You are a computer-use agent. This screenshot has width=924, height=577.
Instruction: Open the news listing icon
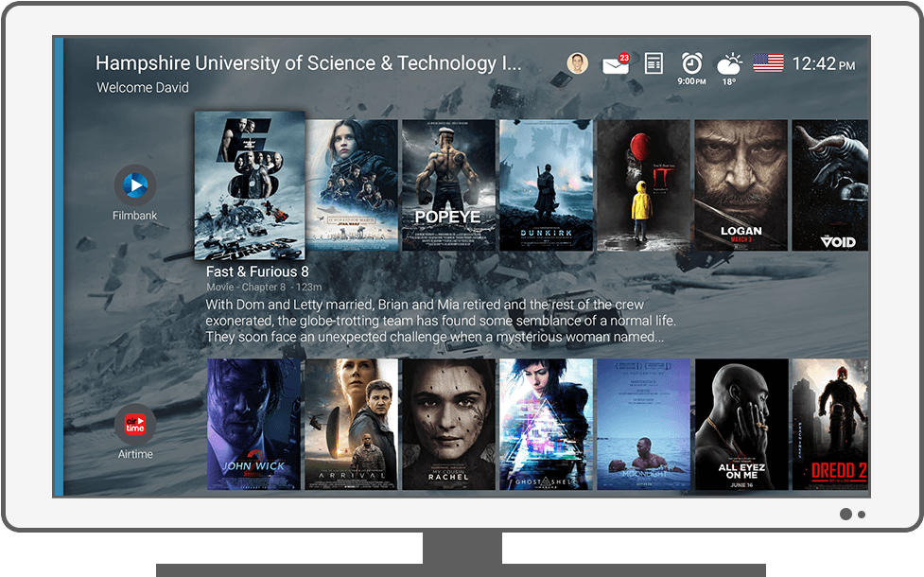point(654,63)
